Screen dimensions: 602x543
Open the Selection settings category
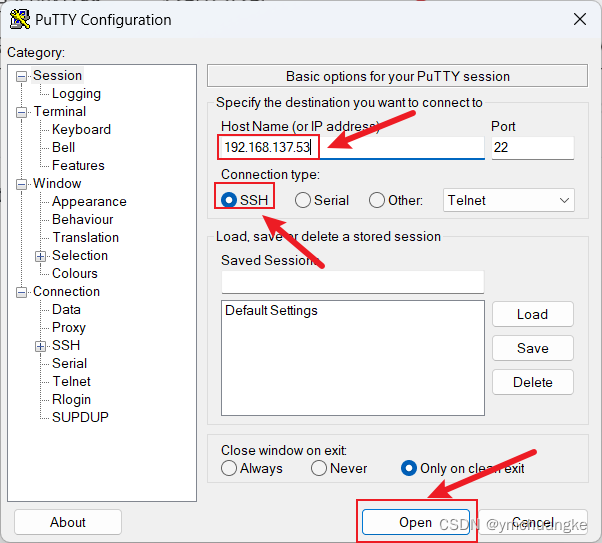(x=80, y=255)
